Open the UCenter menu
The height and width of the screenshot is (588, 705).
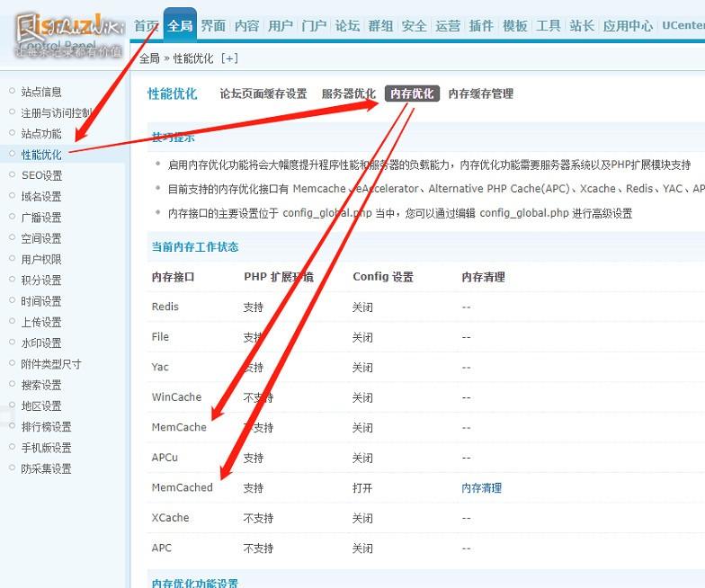point(683,25)
